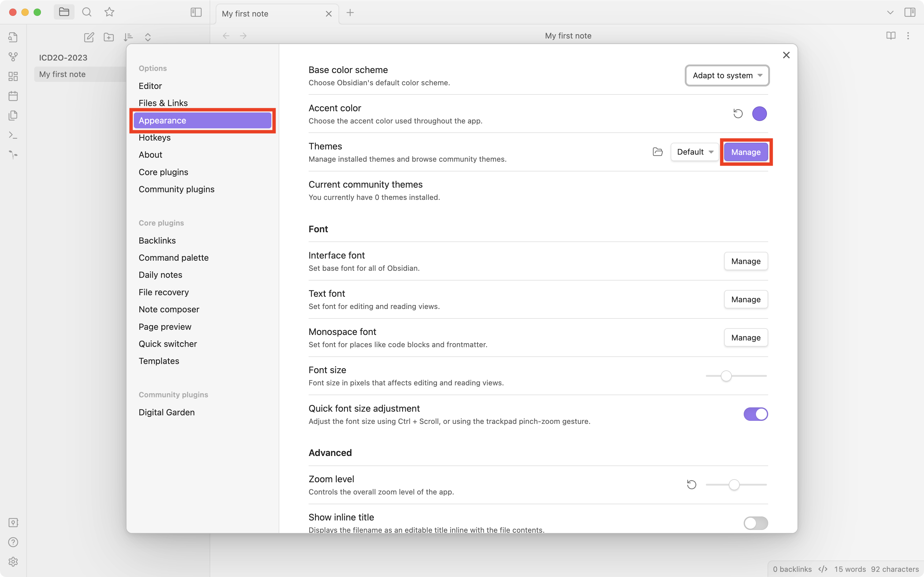
Task: Close the settings dialog
Action: click(786, 55)
